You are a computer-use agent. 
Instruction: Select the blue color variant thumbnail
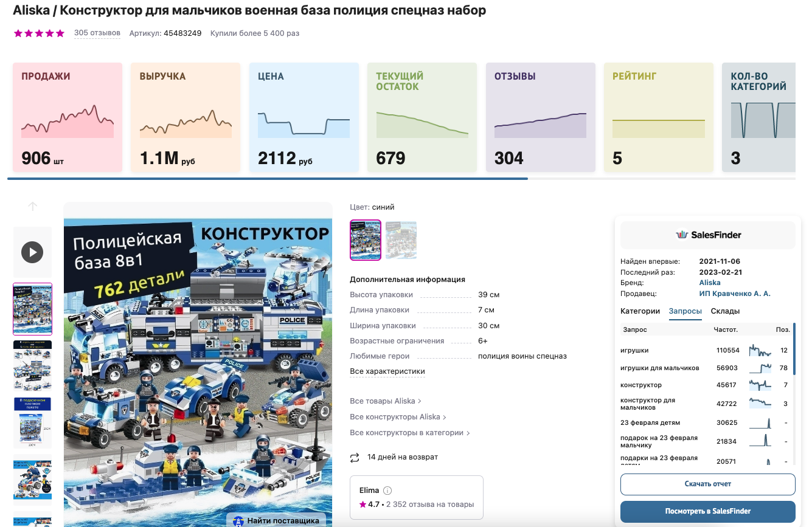366,240
